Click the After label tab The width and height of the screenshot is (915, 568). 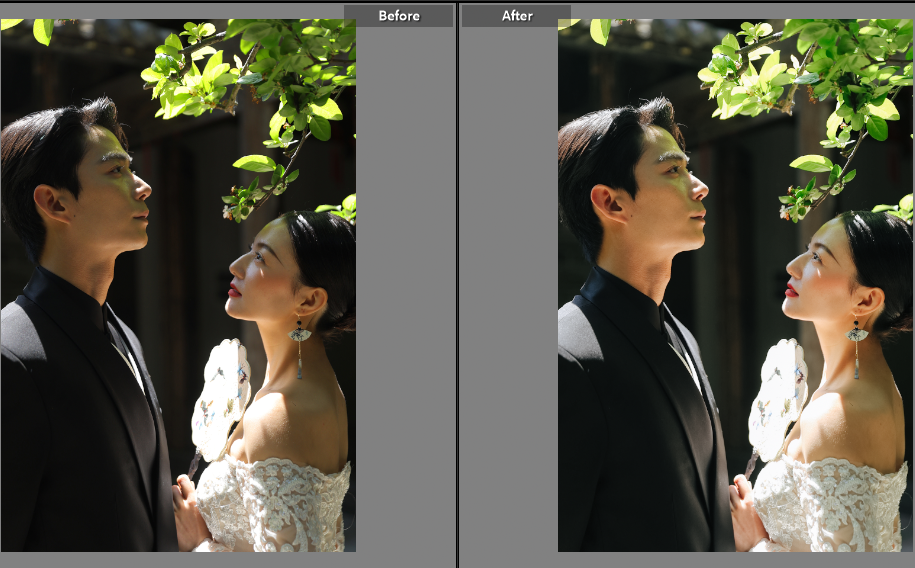(516, 15)
